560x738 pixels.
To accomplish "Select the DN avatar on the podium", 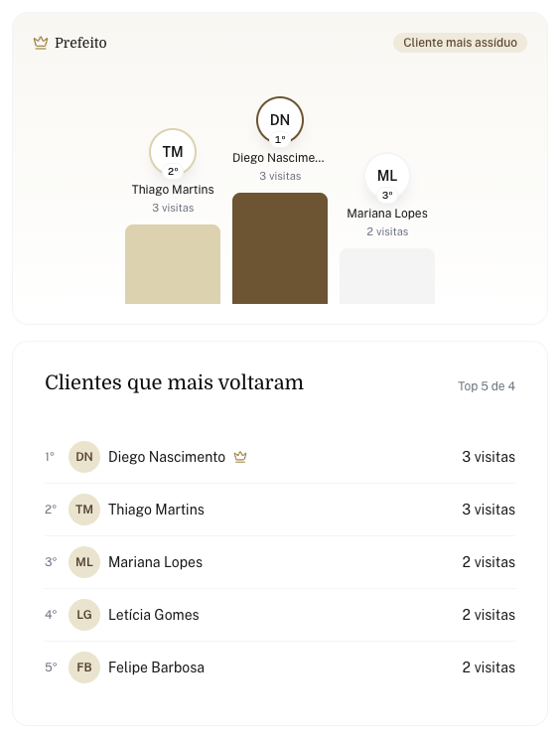I will [280, 120].
